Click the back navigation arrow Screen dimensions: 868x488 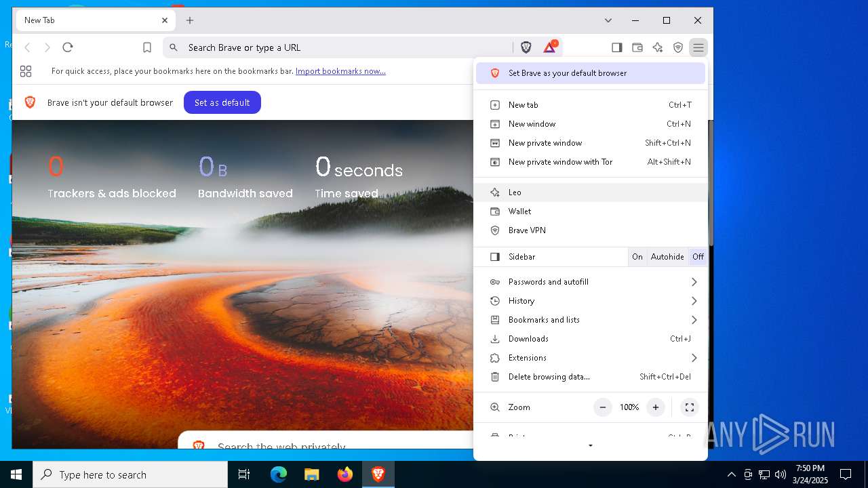tap(28, 47)
